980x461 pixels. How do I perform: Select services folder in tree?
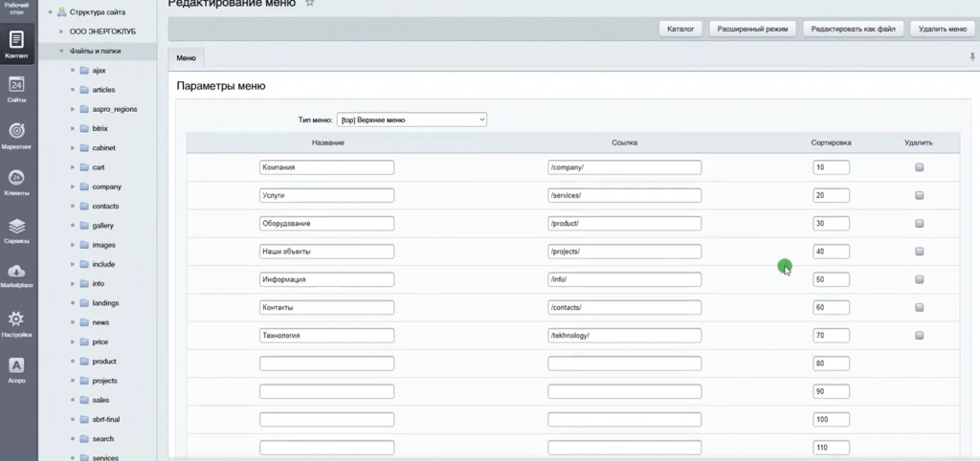105,458
